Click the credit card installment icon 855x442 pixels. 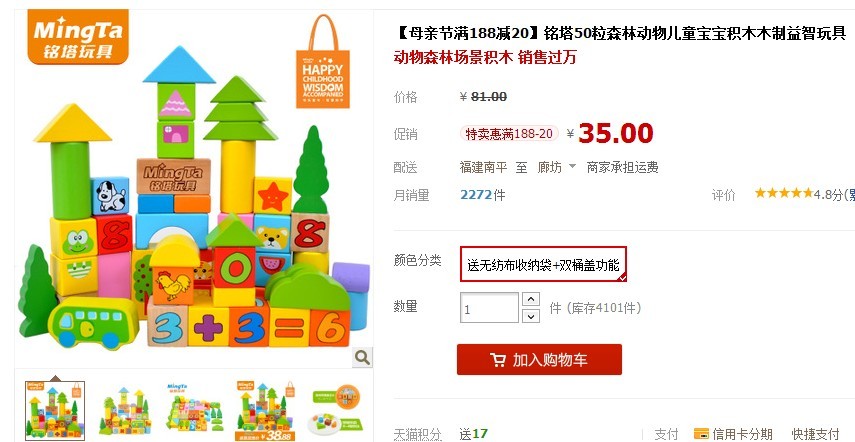(701, 434)
